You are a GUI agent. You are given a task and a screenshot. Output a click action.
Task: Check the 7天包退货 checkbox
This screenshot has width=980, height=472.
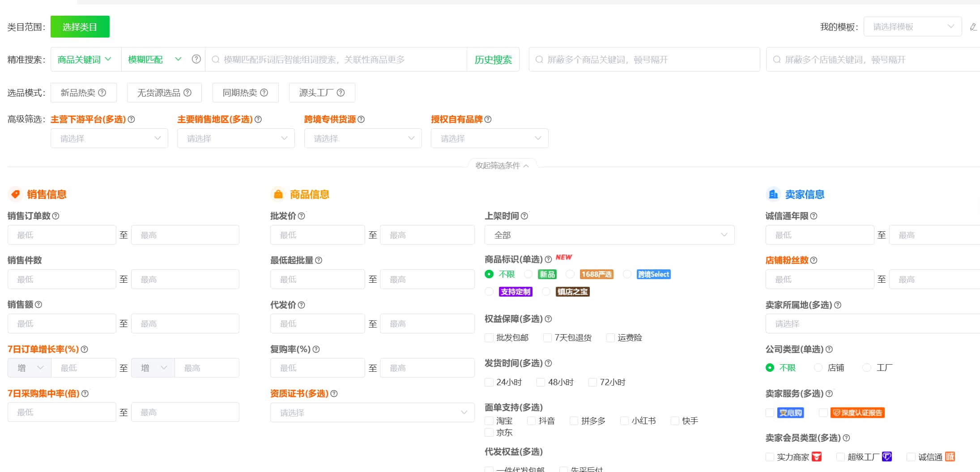[547, 338]
